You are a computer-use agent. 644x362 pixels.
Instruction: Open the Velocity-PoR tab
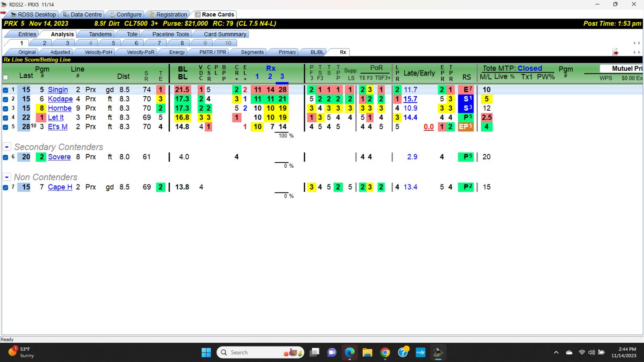[140, 52]
